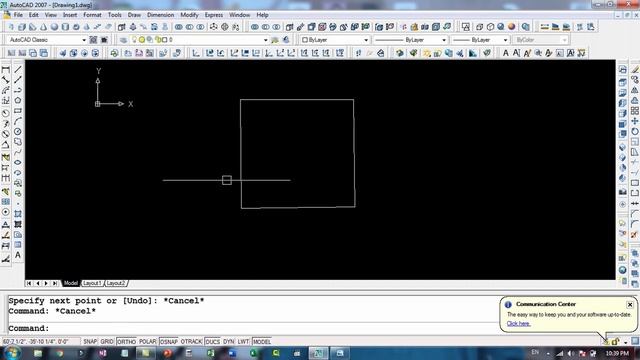The height and width of the screenshot is (360, 640).
Task: Click the Sphere solid icon
Action: tap(54, 27)
